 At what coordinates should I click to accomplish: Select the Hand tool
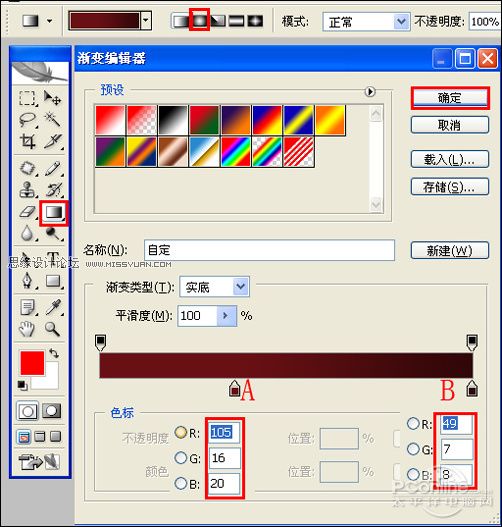(27, 329)
